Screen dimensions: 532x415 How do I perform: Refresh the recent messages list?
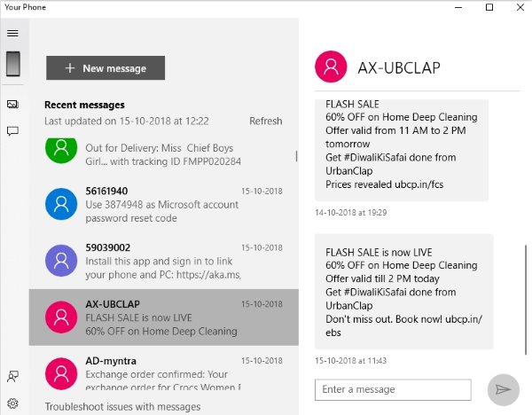click(266, 121)
